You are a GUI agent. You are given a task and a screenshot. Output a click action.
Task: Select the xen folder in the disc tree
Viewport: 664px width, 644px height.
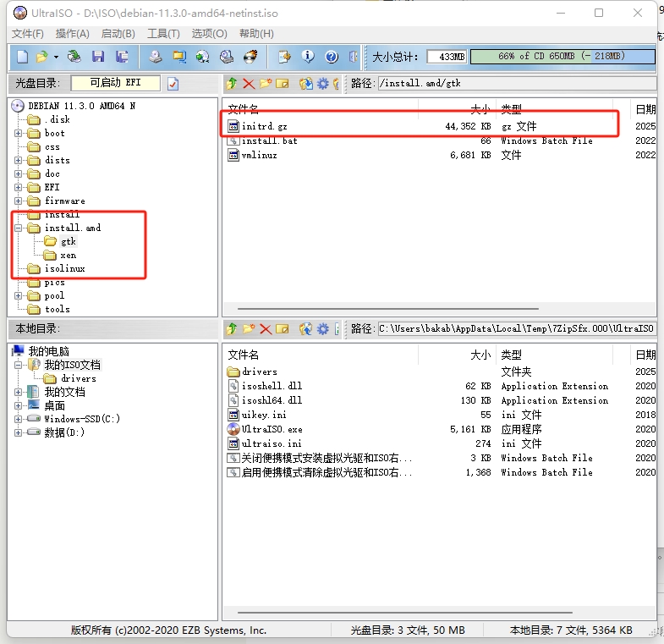pyautogui.click(x=68, y=255)
